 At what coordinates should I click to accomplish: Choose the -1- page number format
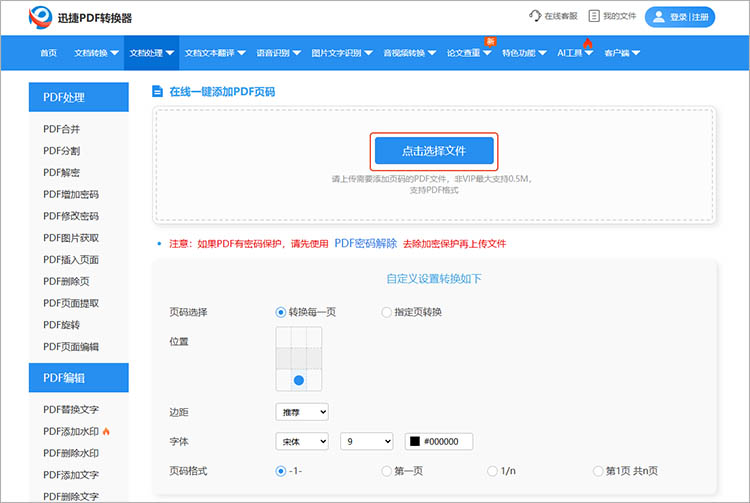pyautogui.click(x=281, y=471)
